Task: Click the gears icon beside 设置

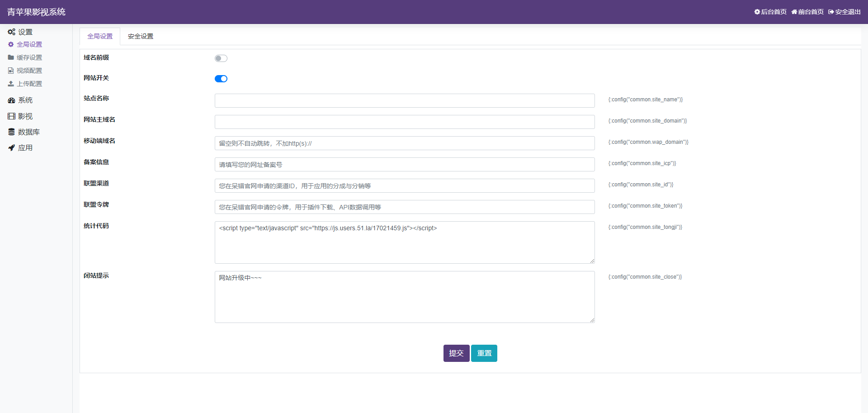Action: 11,32
